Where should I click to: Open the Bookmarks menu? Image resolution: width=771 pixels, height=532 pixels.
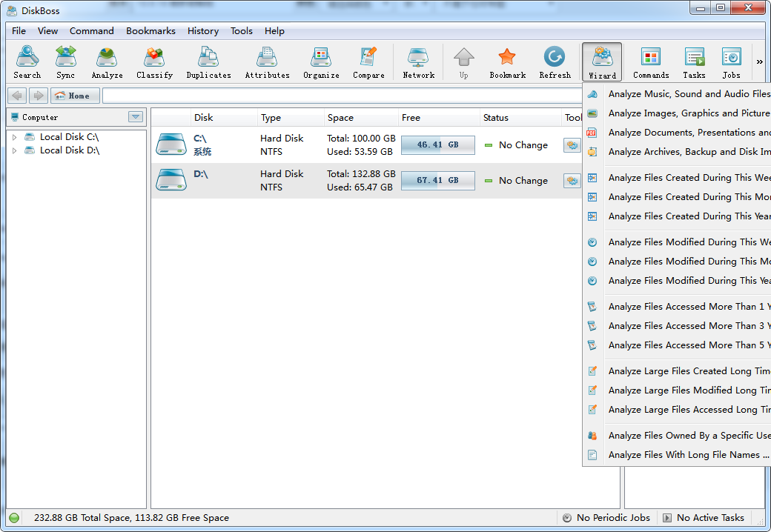[150, 31]
